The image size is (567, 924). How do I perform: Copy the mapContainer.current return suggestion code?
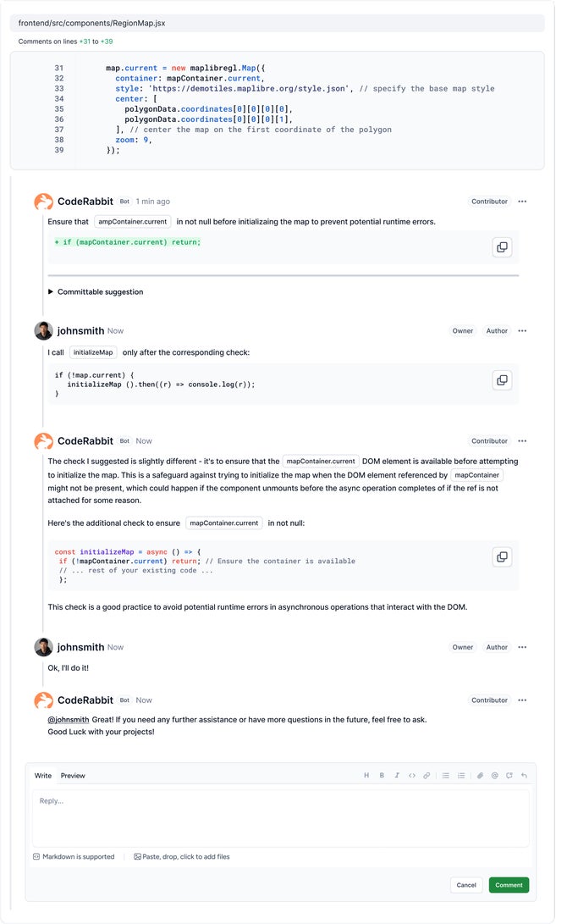tap(502, 247)
